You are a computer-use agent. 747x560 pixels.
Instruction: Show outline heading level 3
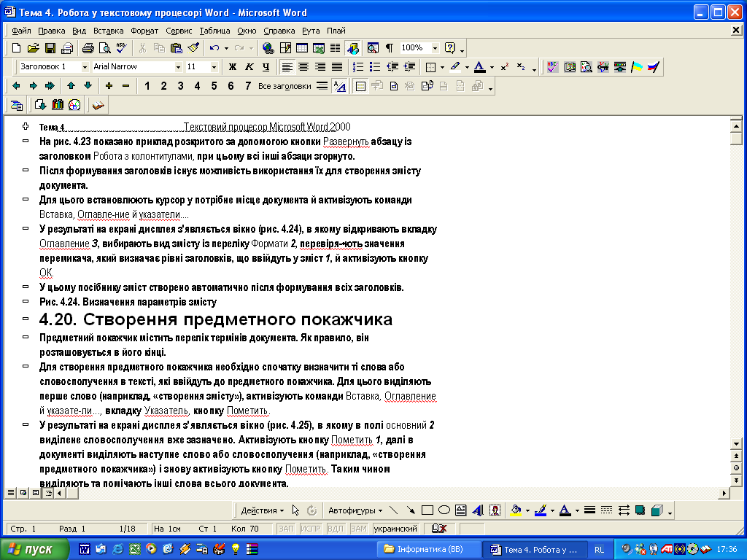(x=181, y=86)
